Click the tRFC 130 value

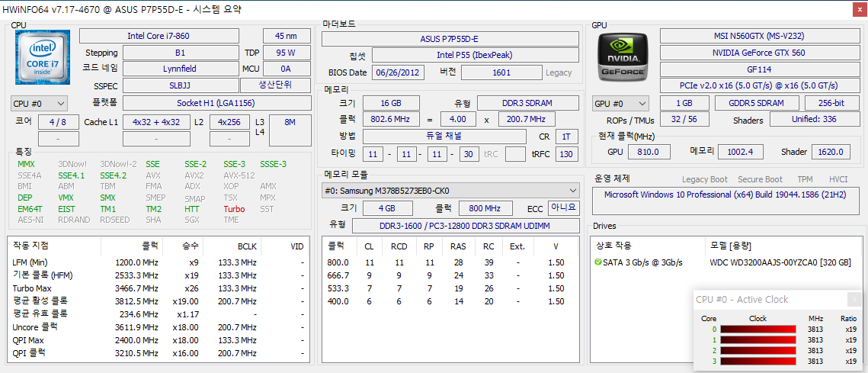566,154
